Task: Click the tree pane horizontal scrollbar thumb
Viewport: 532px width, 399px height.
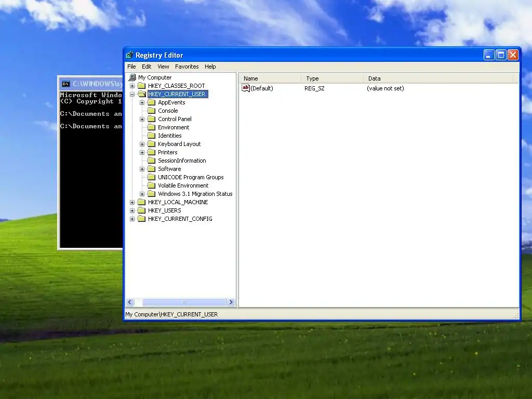Action: [x=184, y=302]
